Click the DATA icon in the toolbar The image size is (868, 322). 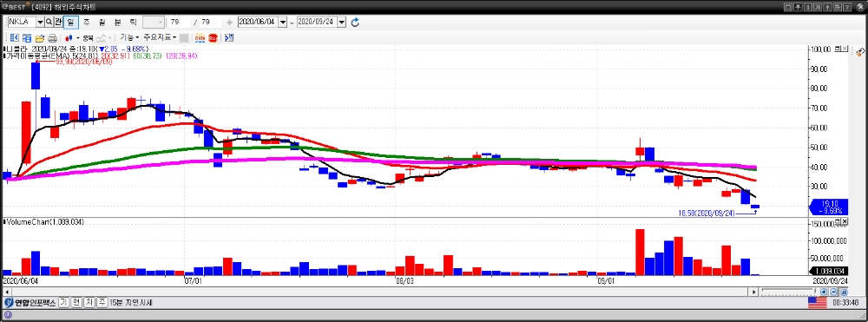click(x=200, y=38)
